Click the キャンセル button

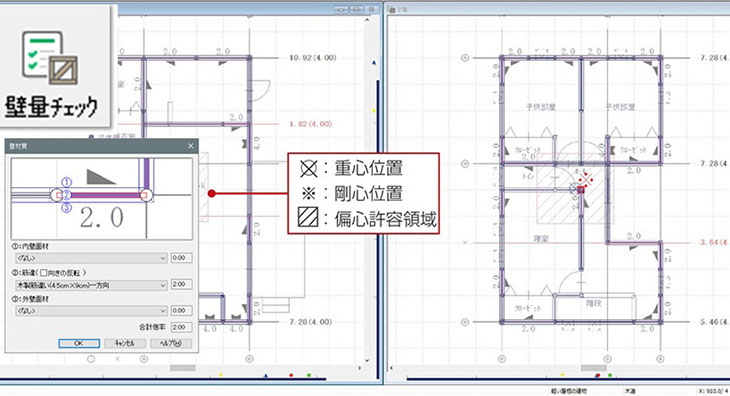pyautogui.click(x=124, y=343)
